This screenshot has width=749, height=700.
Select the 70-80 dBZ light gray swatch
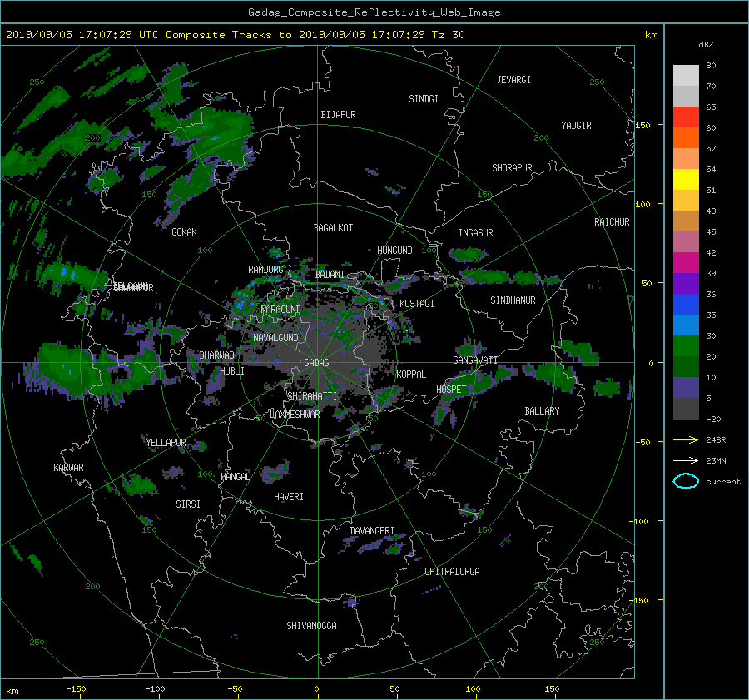(x=686, y=76)
